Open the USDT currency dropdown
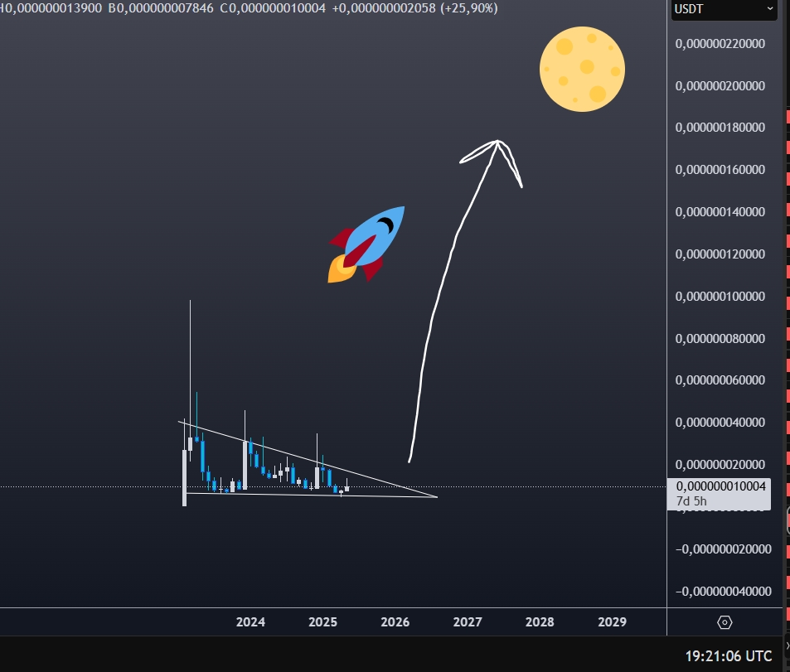790x672 pixels. pyautogui.click(x=724, y=9)
